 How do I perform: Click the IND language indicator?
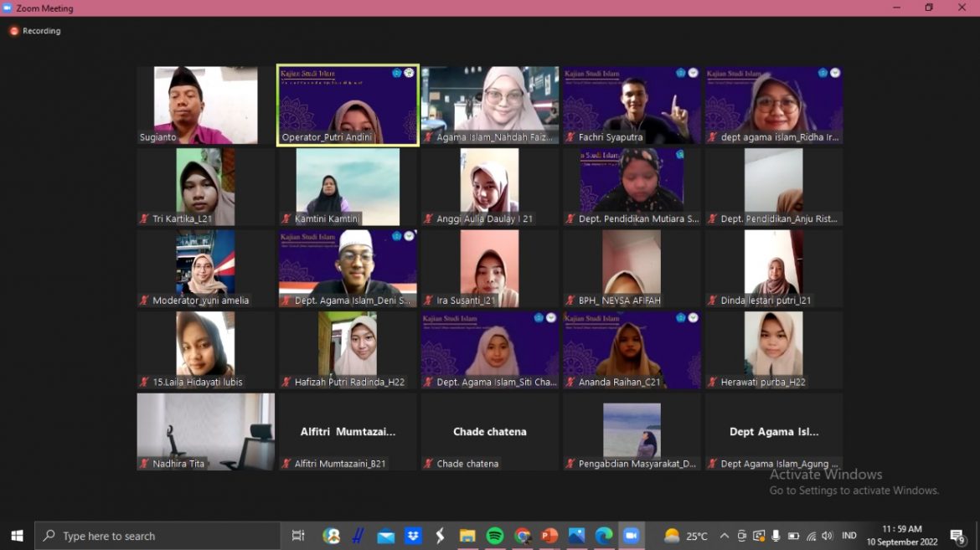849,536
